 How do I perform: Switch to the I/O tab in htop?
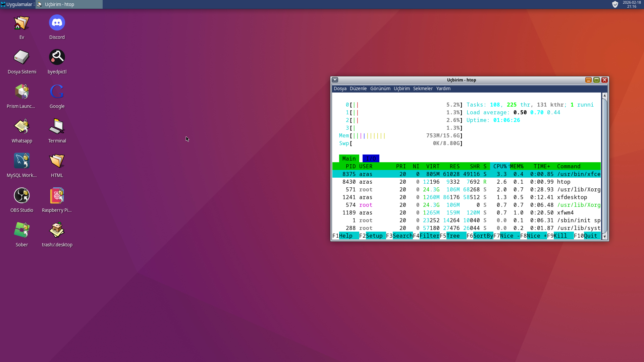click(371, 159)
